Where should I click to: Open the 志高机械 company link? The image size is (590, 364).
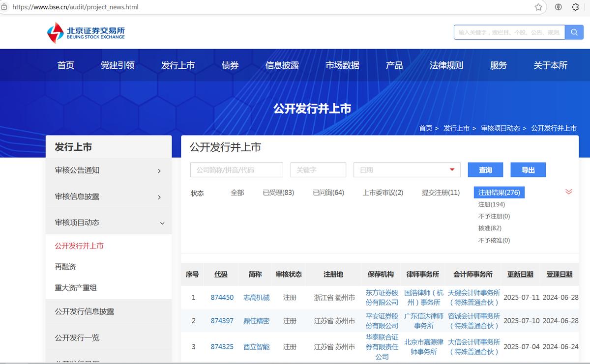pos(256,298)
